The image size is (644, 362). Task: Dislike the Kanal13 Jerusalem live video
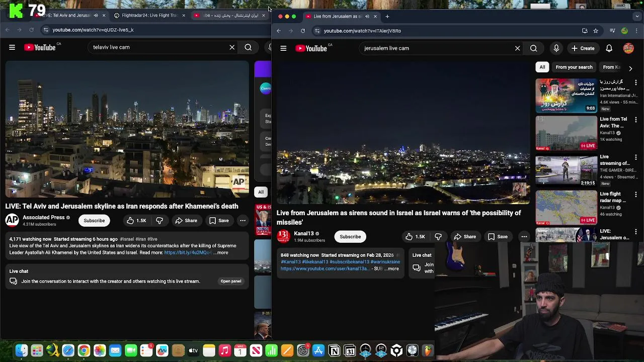pyautogui.click(x=438, y=237)
